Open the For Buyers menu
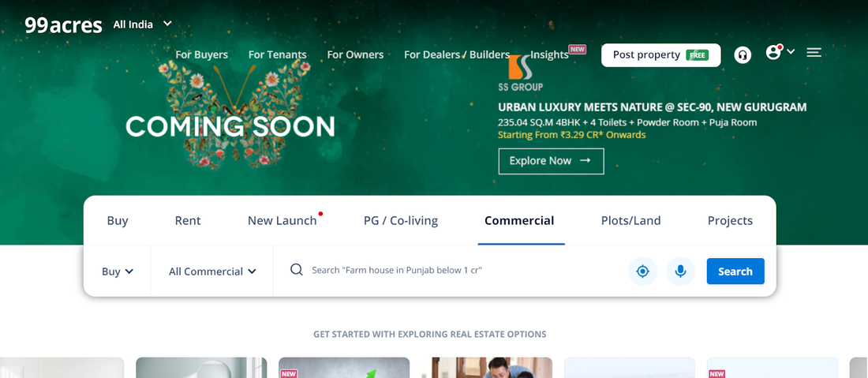This screenshot has width=868, height=378. tap(201, 54)
